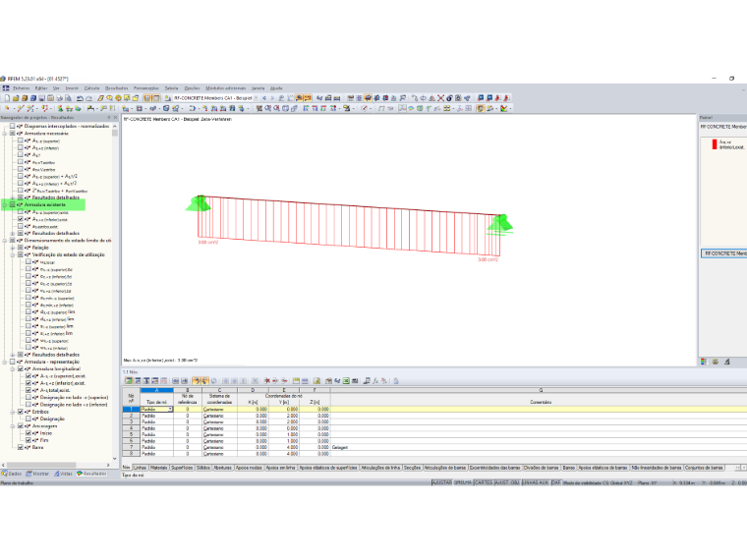Image resolution: width=747 pixels, height=560 pixels.
Task: Switch to the Dados navigator tab
Action: click(12, 474)
